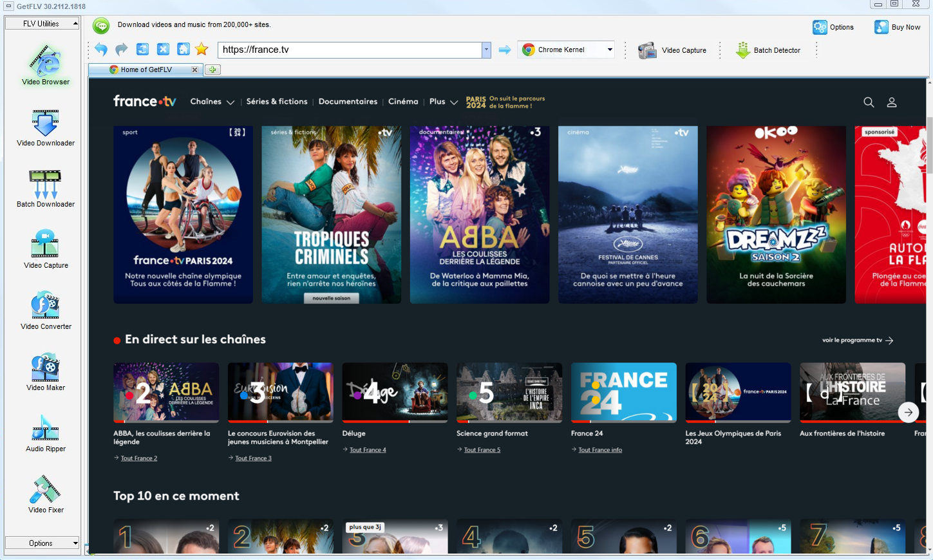Watch France 3 live Eurovision thumbnail
Image resolution: width=933 pixels, height=560 pixels.
click(280, 393)
